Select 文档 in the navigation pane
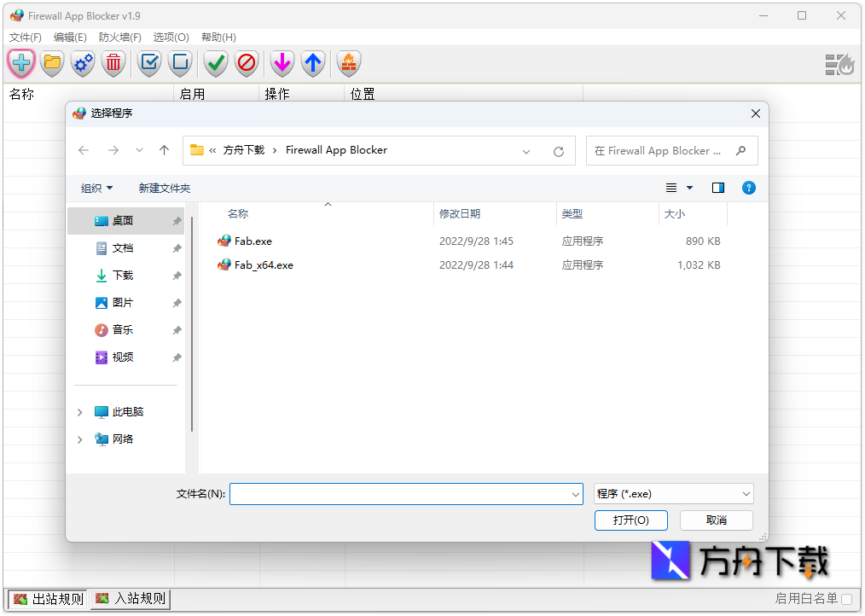The image size is (865, 616). tap(125, 248)
